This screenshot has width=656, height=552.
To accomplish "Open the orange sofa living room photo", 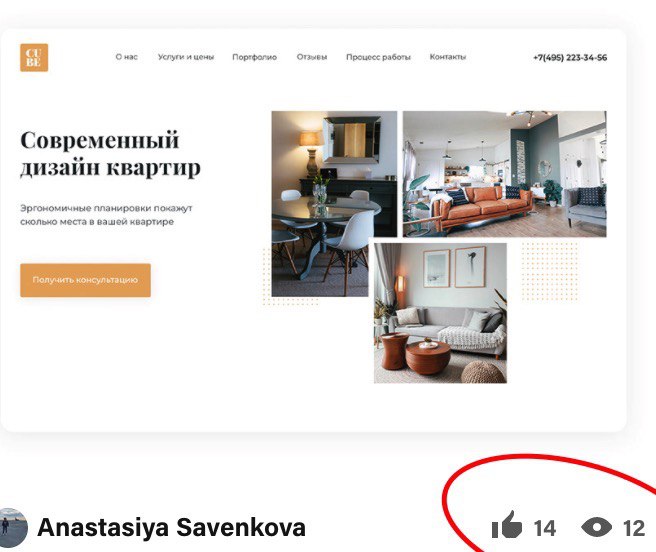I will click(505, 174).
